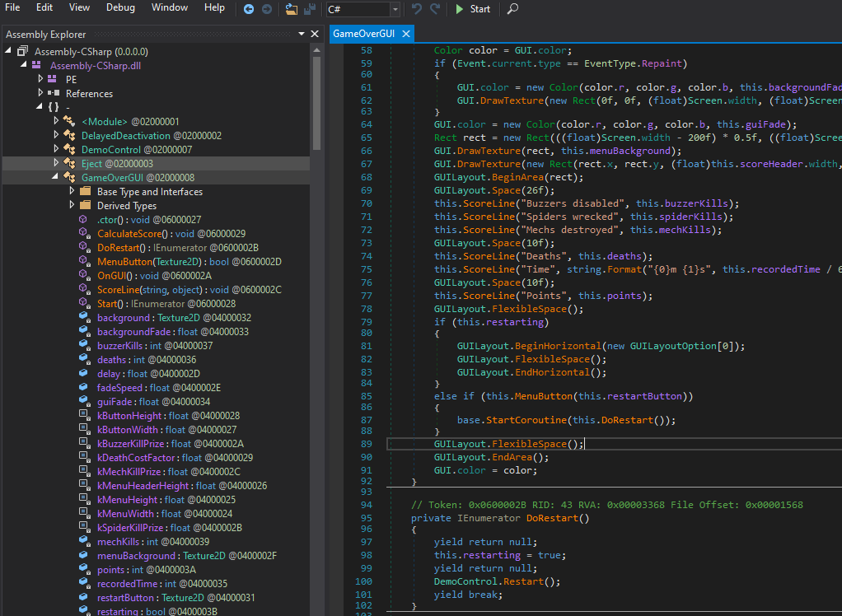Open the Assembly Explorer panel options arrow
Image resolution: width=842 pixels, height=616 pixels.
tap(302, 34)
